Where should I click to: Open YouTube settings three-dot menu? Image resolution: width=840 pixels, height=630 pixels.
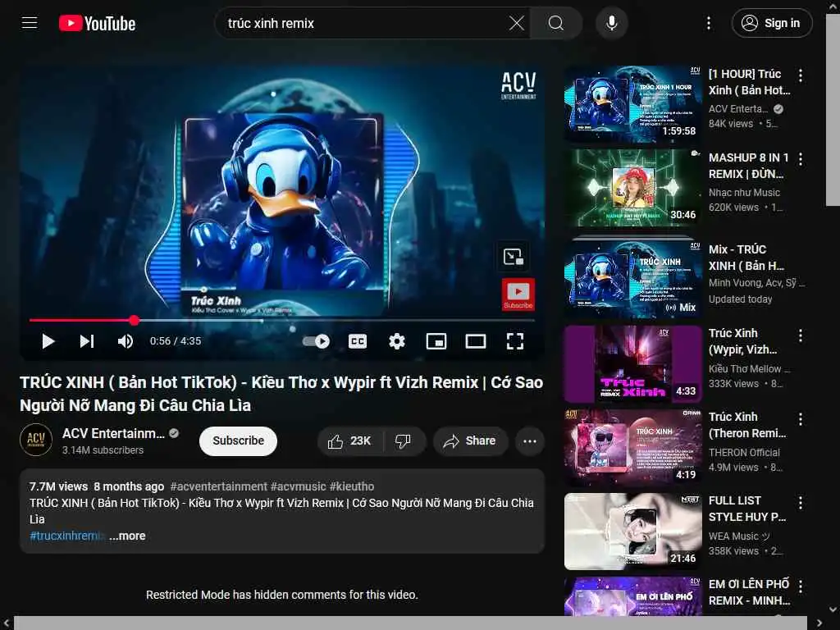[x=708, y=23]
